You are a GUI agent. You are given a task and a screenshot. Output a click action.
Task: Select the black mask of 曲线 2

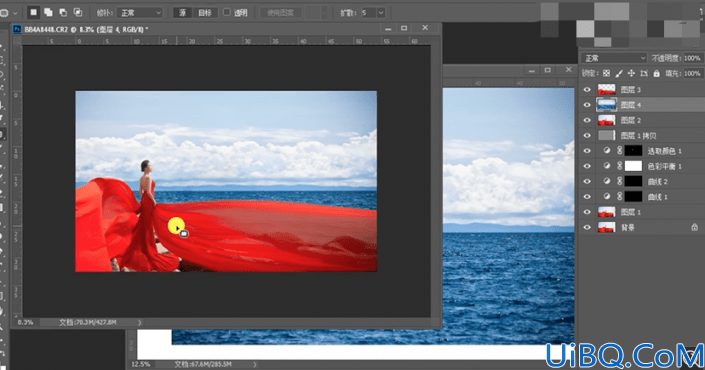click(x=634, y=181)
